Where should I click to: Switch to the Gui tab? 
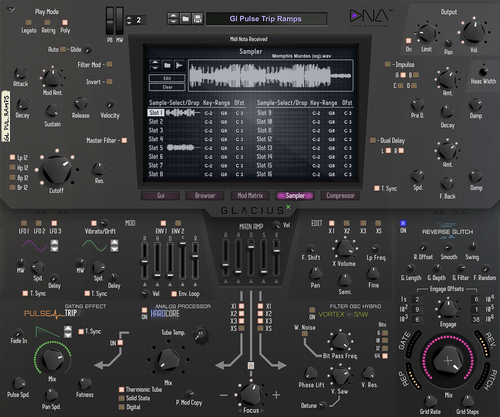(x=160, y=196)
